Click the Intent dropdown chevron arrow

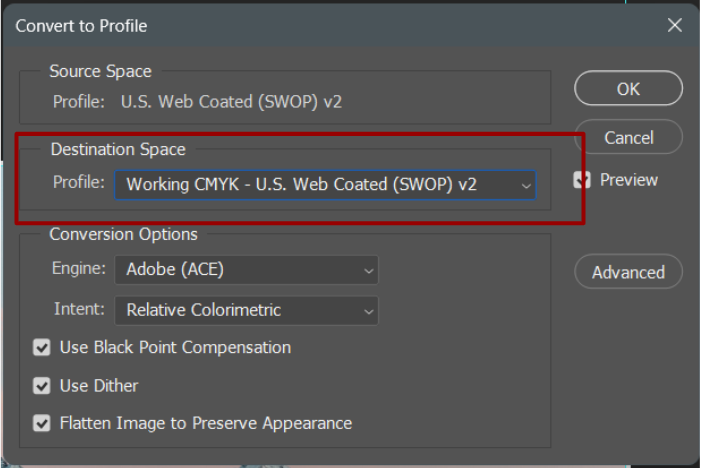(368, 312)
